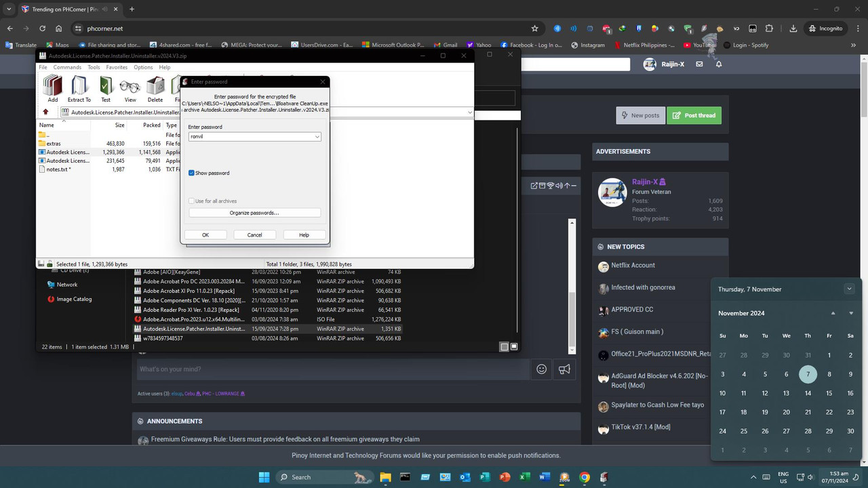Run the Test tool in WinRAR
Screen dimensions: 868x488
[x=105, y=89]
